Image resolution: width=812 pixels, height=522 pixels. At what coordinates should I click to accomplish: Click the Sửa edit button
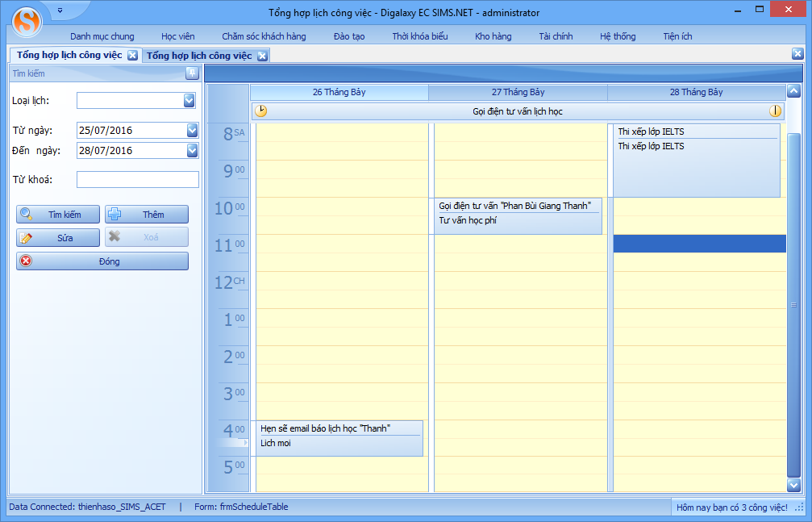point(59,238)
